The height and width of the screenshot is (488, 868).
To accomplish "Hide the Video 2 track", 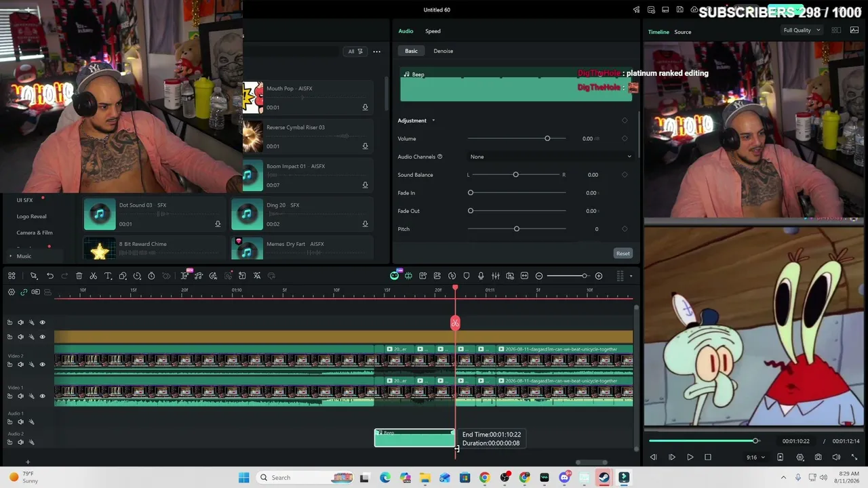I will [42, 365].
